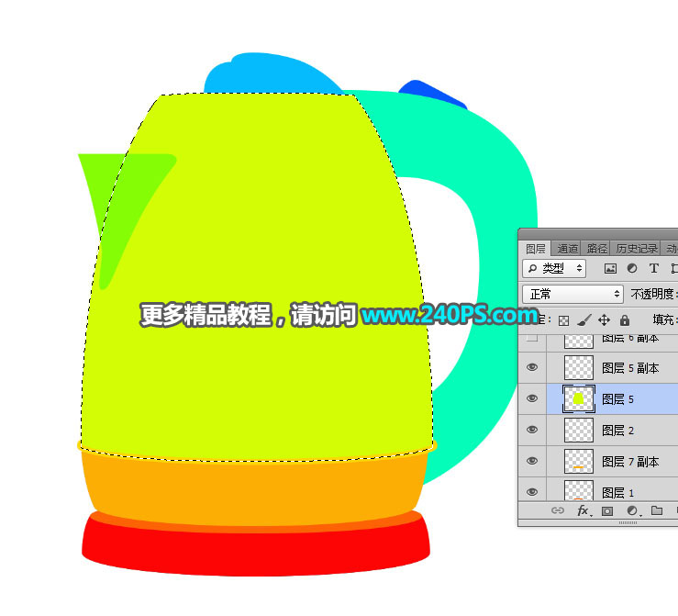The height and width of the screenshot is (616, 678).
Task: Click the 图层 5 副本 layer thumbnail
Action: 579,367
